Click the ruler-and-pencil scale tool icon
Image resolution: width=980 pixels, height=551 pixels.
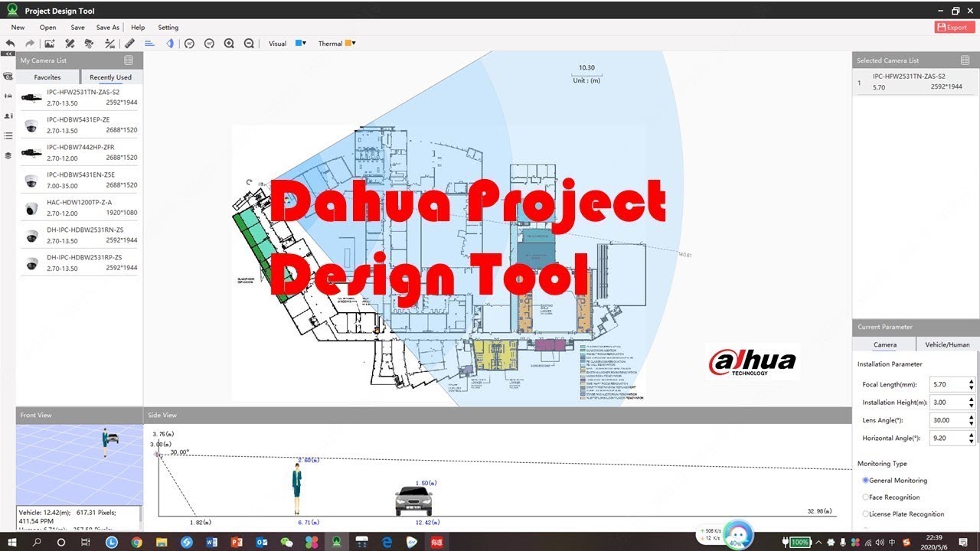point(70,44)
